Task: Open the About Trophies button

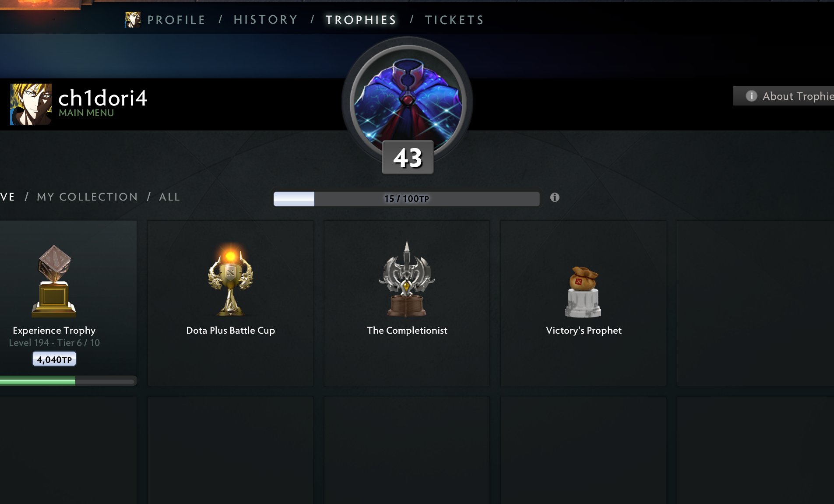Action: coord(784,96)
